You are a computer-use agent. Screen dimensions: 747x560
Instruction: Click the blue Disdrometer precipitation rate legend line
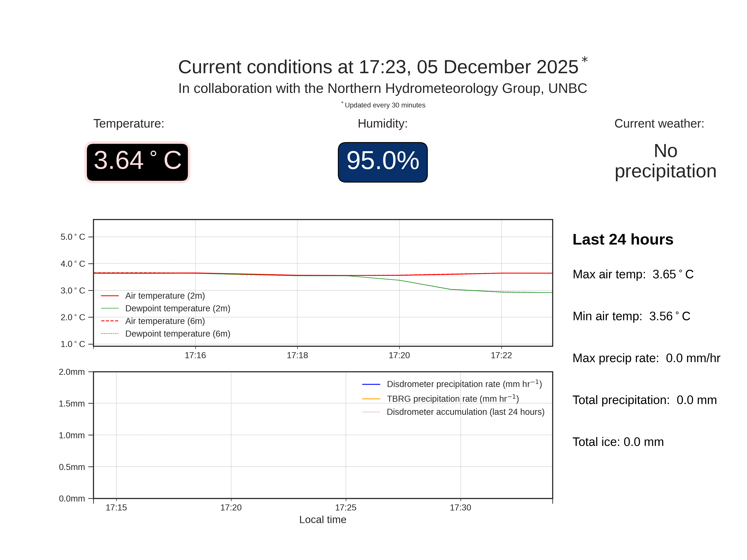tap(371, 384)
